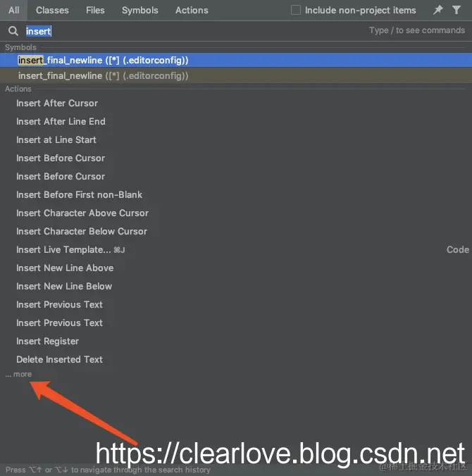Choose Delete Inserted Text action
Viewport: 472px width, 476px height.
coord(236,359)
